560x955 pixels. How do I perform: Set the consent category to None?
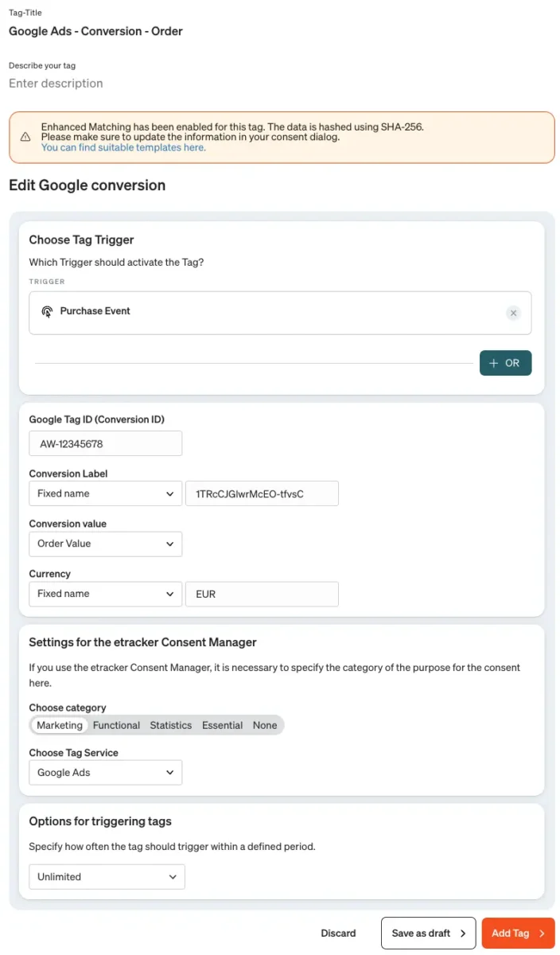[x=265, y=725]
